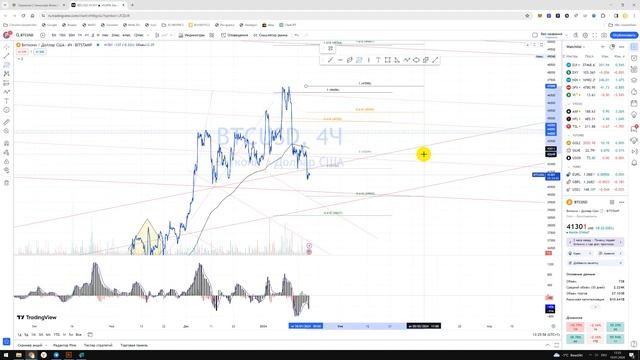The image size is (640, 360).
Task: Select the GOLD row in watchlist
Action: click(595, 143)
